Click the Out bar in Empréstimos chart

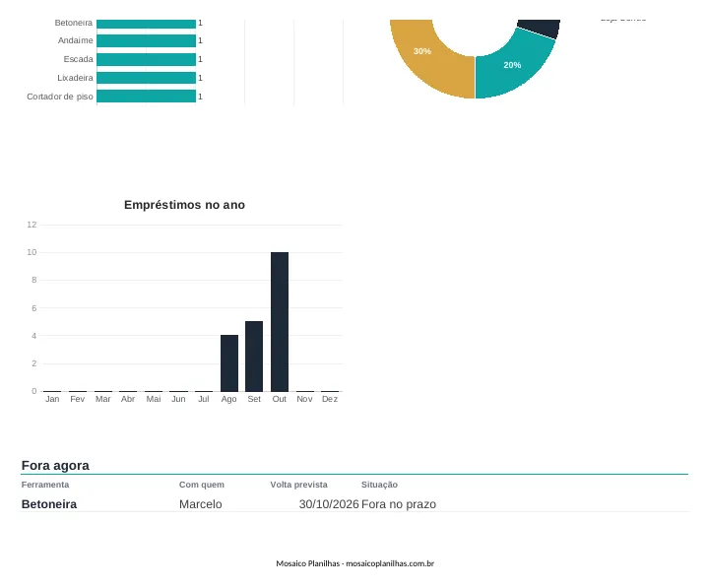pos(280,321)
